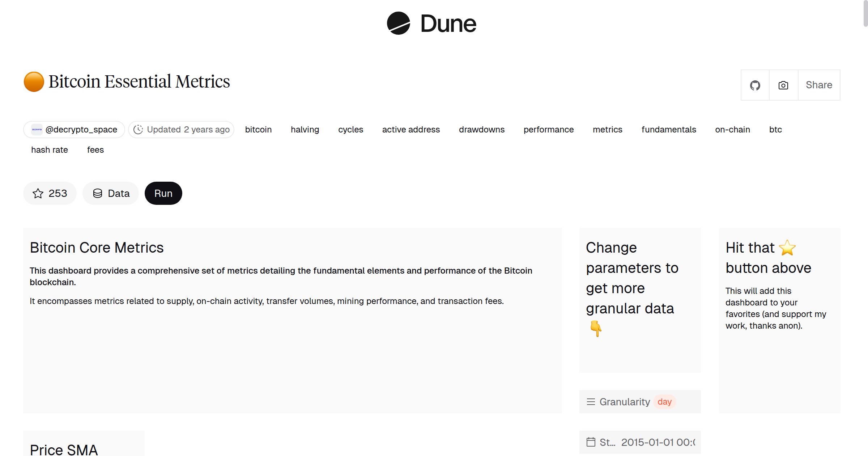Select the halving tag
This screenshot has width=868, height=456.
(x=305, y=129)
